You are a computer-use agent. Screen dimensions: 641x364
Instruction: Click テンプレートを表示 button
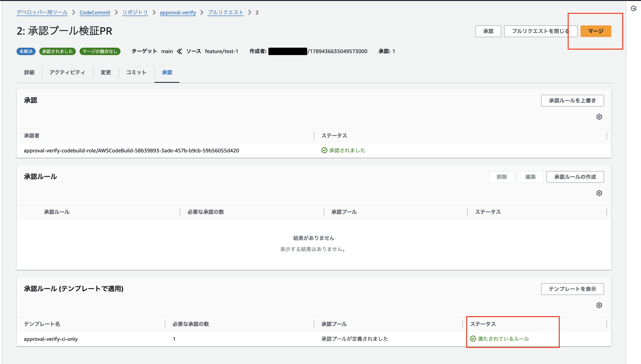pos(572,289)
